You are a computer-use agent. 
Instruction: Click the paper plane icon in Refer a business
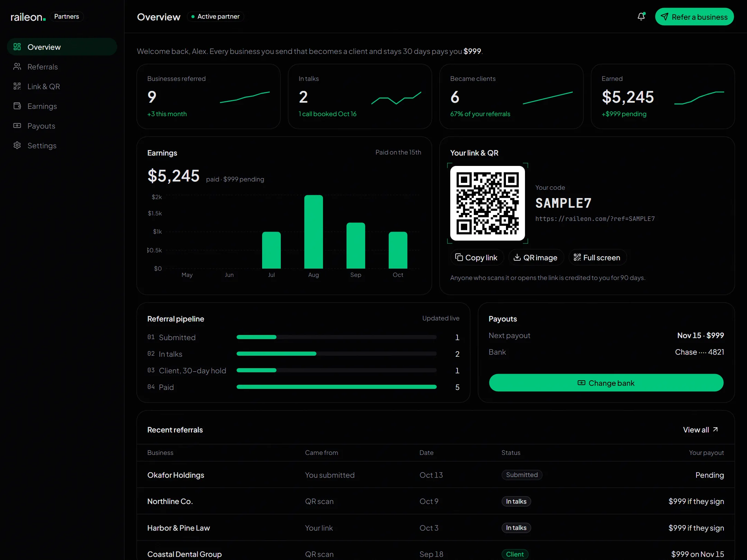click(664, 17)
